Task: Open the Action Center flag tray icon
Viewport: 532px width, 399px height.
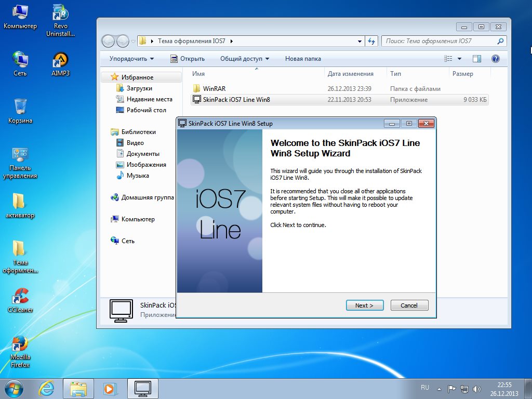Action: [451, 389]
